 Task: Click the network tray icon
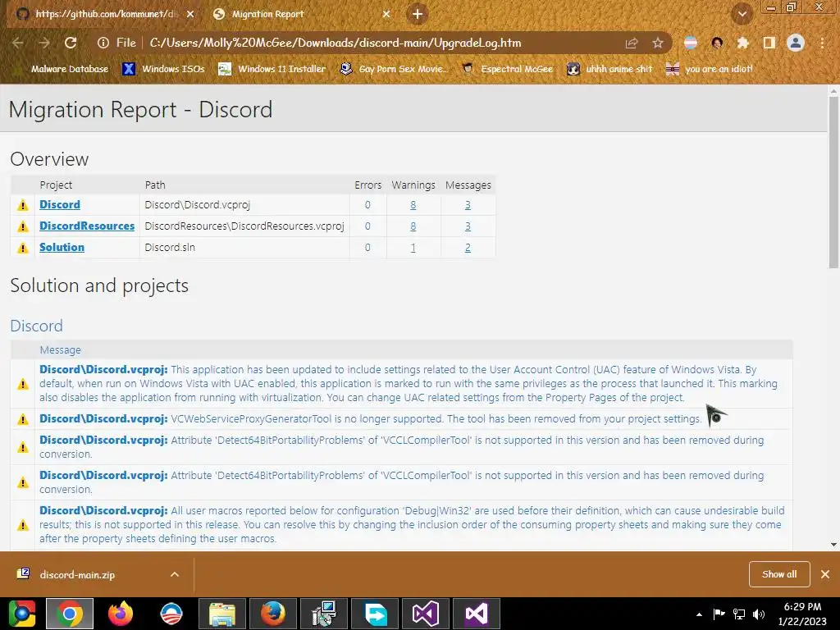[x=739, y=614]
